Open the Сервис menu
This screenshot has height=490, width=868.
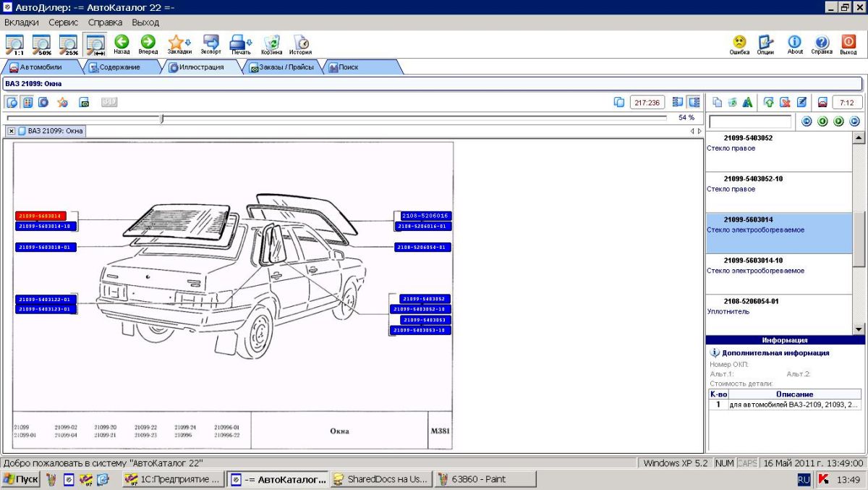(63, 22)
